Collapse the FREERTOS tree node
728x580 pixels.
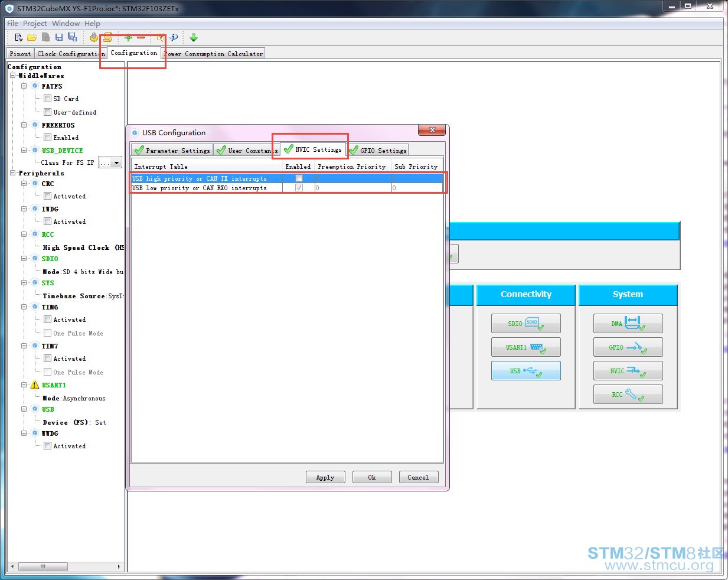pos(24,125)
